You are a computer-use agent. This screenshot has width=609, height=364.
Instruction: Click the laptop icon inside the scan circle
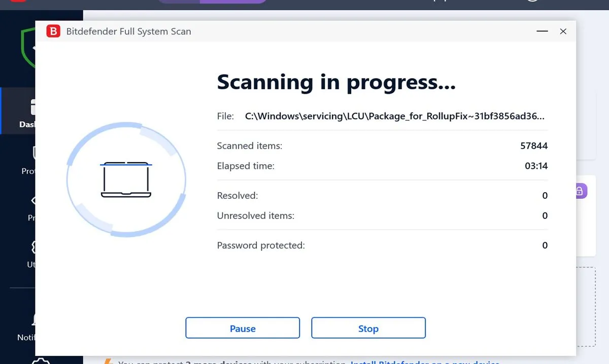pos(126,178)
